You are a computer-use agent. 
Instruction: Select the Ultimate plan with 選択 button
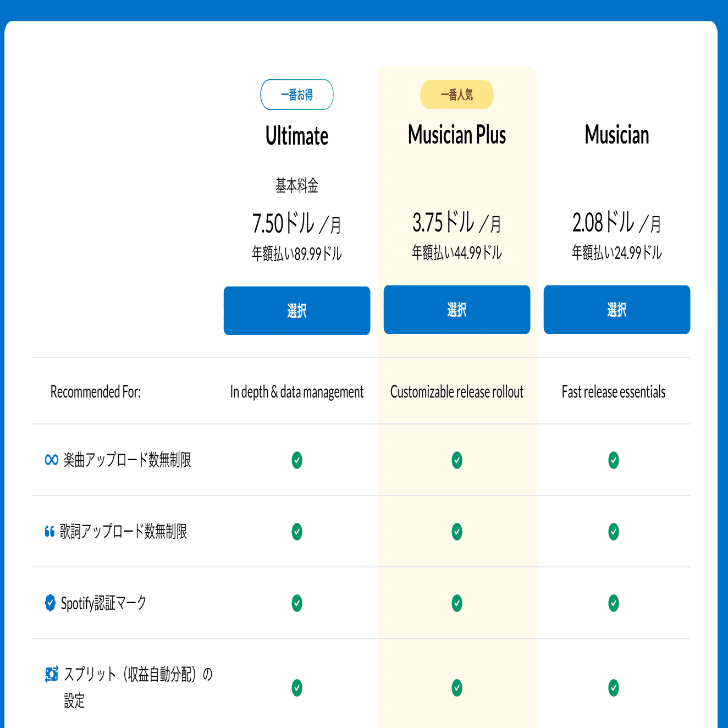coord(297,311)
